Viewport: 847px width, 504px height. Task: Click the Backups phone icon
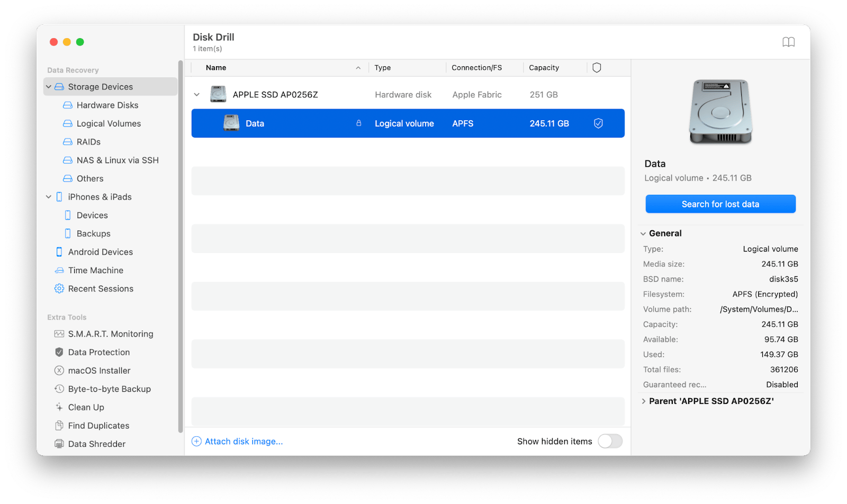pos(68,233)
